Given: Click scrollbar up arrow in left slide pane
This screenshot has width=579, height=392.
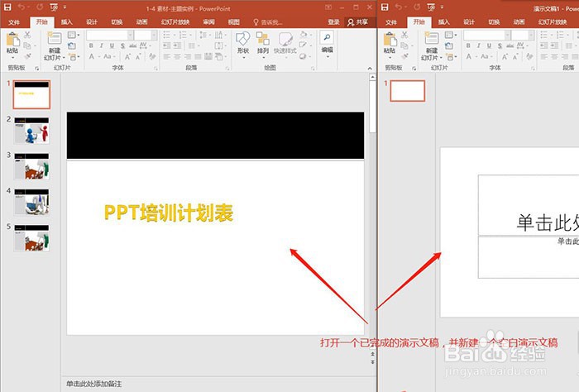Looking at the screenshot, I should coord(372,77).
